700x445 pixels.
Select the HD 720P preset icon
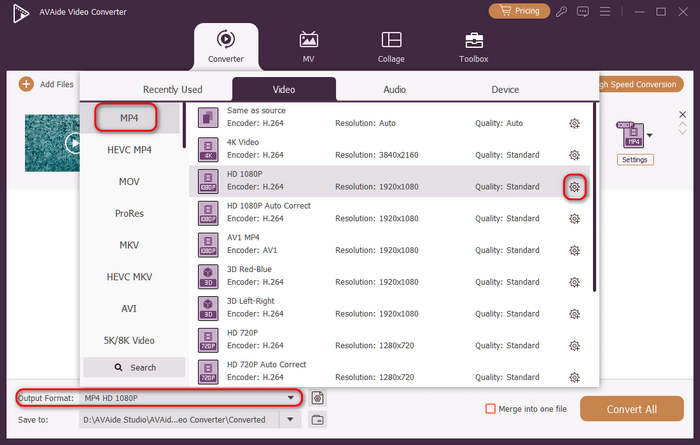208,340
